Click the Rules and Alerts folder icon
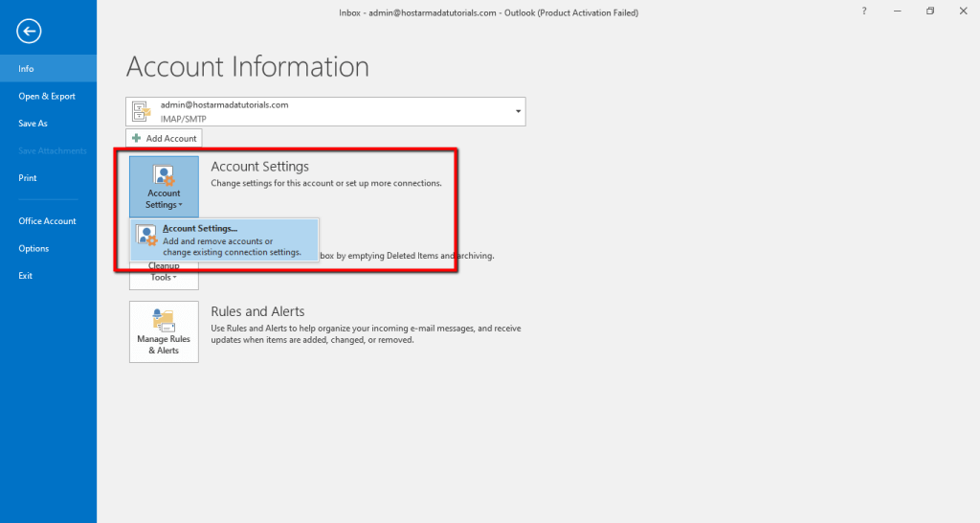The width and height of the screenshot is (980, 523). pos(164,320)
